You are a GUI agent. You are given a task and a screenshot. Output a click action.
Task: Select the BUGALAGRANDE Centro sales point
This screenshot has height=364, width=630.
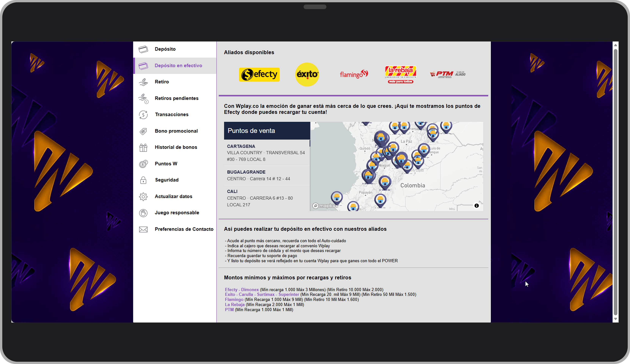pos(258,175)
